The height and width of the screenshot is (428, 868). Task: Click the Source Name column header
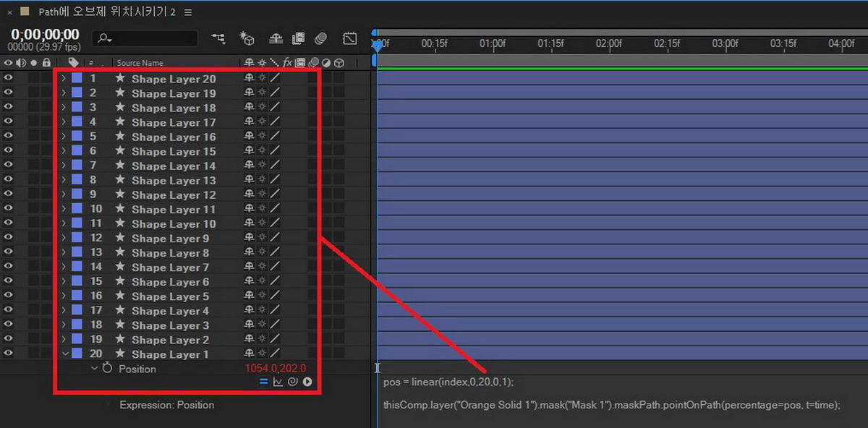click(140, 63)
